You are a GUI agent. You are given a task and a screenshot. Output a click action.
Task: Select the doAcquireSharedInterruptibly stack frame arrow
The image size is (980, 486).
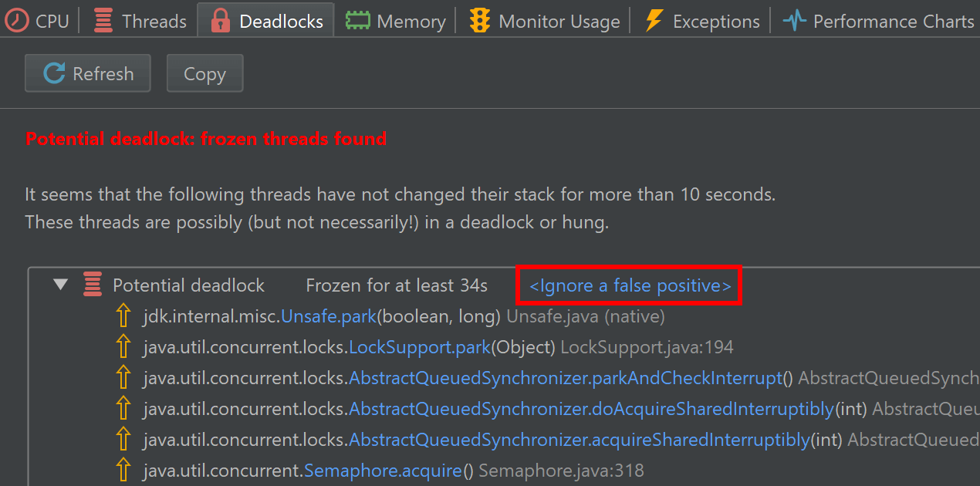[123, 409]
